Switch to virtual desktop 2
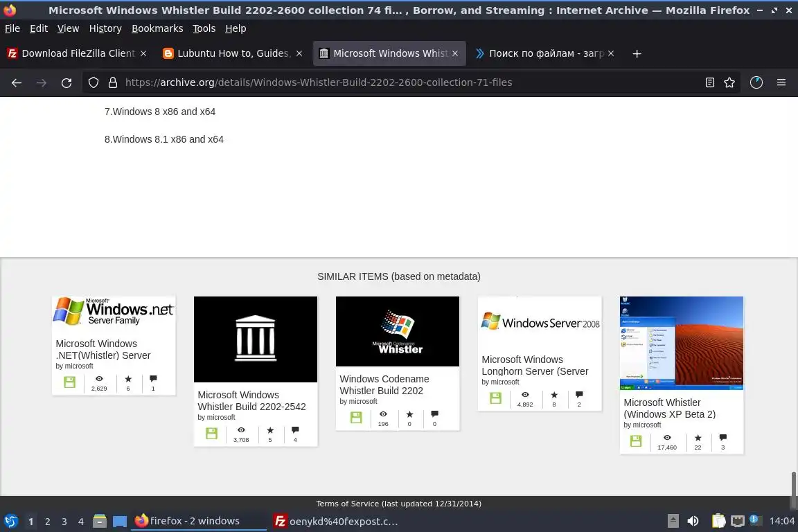This screenshot has width=798, height=532. point(47,522)
